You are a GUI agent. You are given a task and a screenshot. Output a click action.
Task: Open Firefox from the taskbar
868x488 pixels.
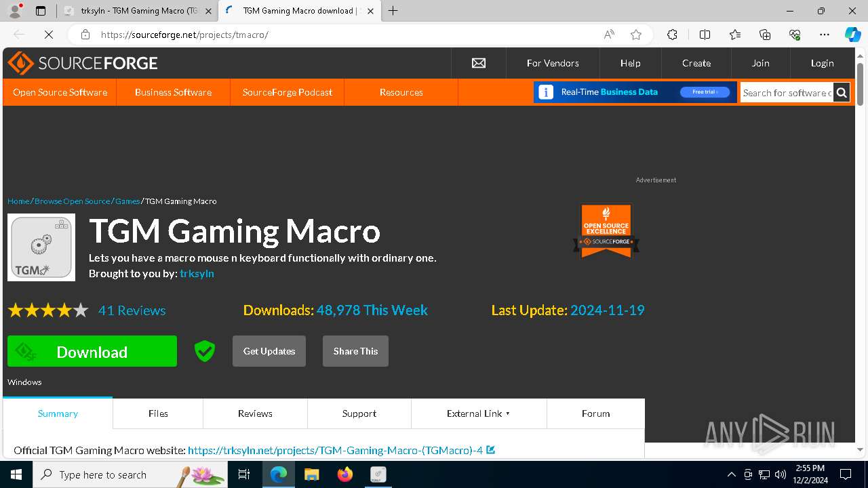pos(345,474)
